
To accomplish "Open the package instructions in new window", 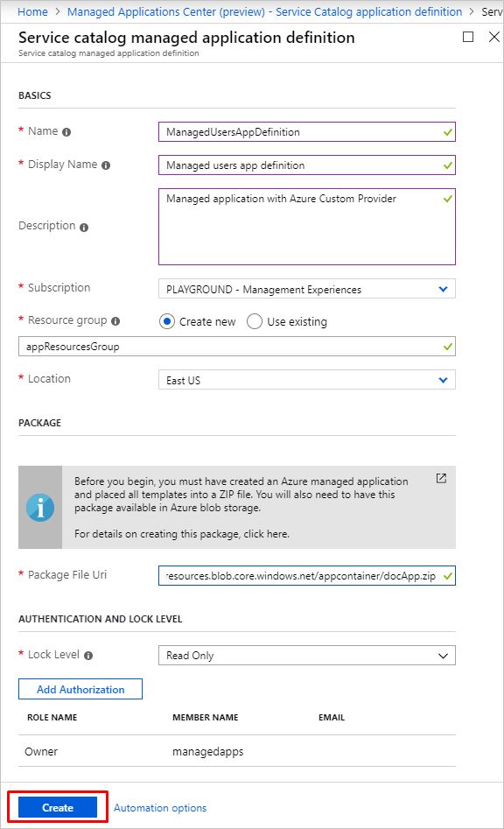I will click(x=441, y=478).
